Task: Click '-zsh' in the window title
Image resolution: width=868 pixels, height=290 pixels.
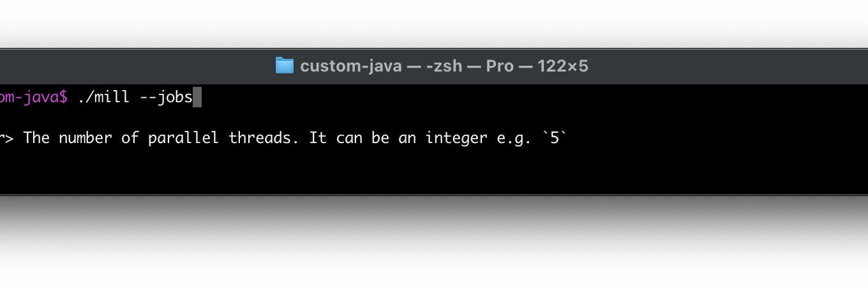Action: point(444,66)
